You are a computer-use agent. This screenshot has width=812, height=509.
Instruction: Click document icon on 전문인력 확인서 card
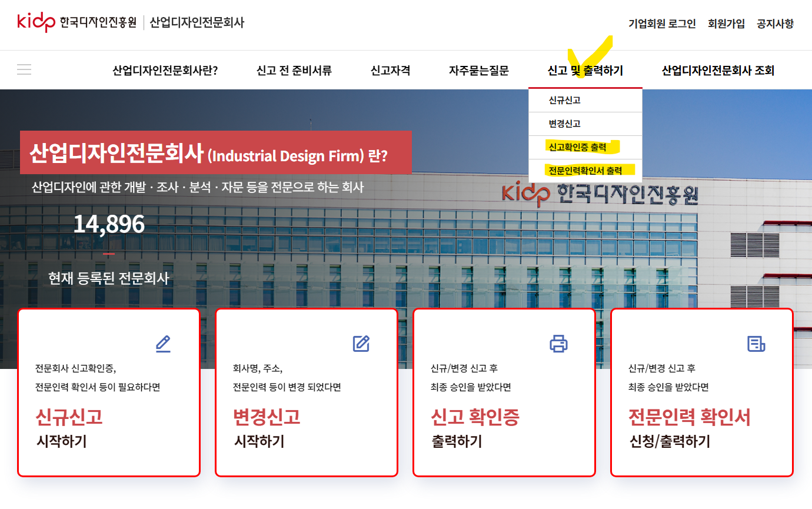tap(756, 344)
